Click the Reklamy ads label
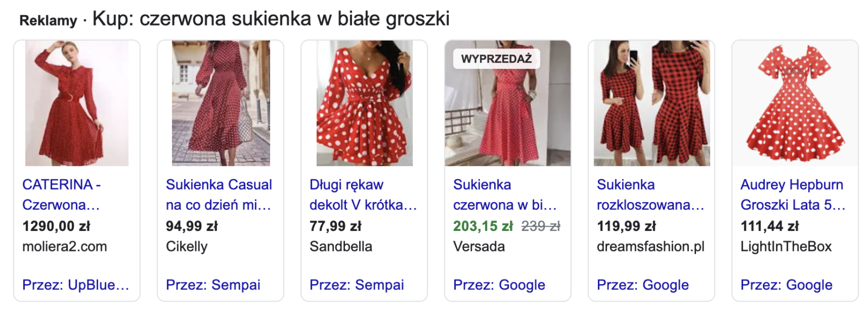 [x=48, y=21]
